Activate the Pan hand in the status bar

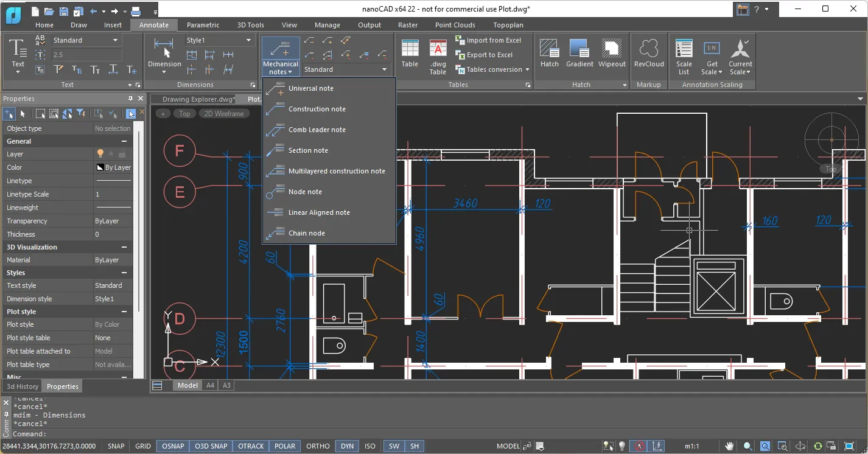pyautogui.click(x=730, y=445)
